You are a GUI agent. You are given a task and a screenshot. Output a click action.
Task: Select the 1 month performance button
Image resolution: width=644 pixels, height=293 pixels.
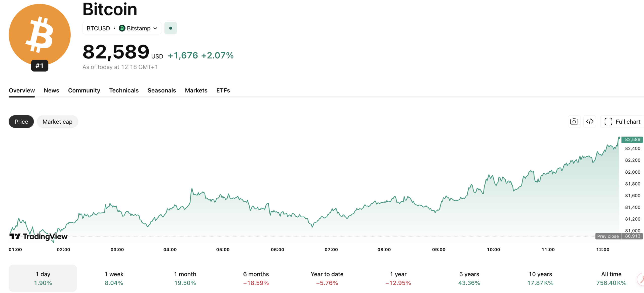(185, 278)
